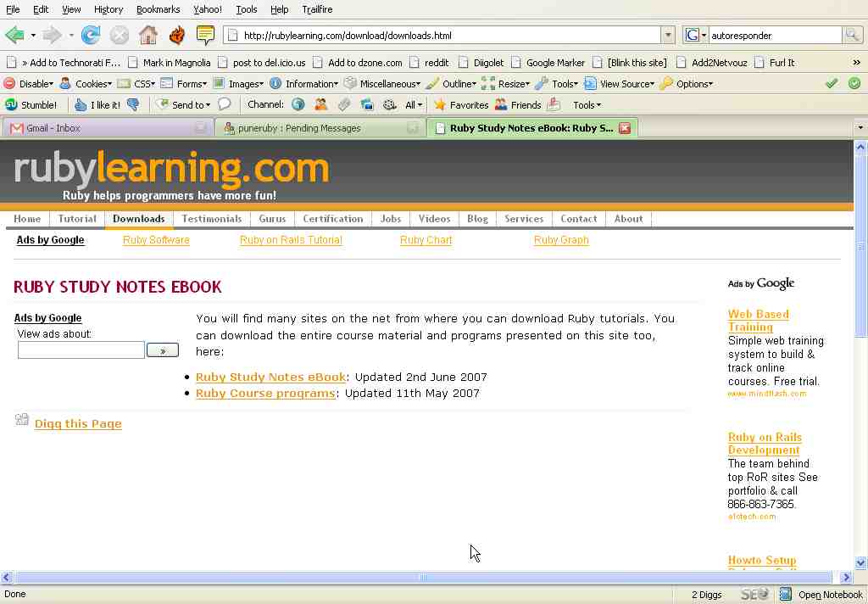Open the CSS dropdown menu

[x=136, y=84]
